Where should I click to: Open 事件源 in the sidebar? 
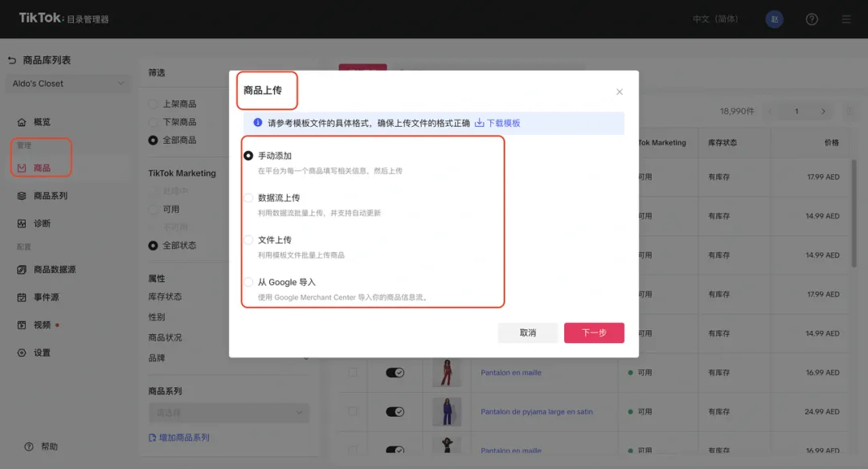pyautogui.click(x=46, y=297)
